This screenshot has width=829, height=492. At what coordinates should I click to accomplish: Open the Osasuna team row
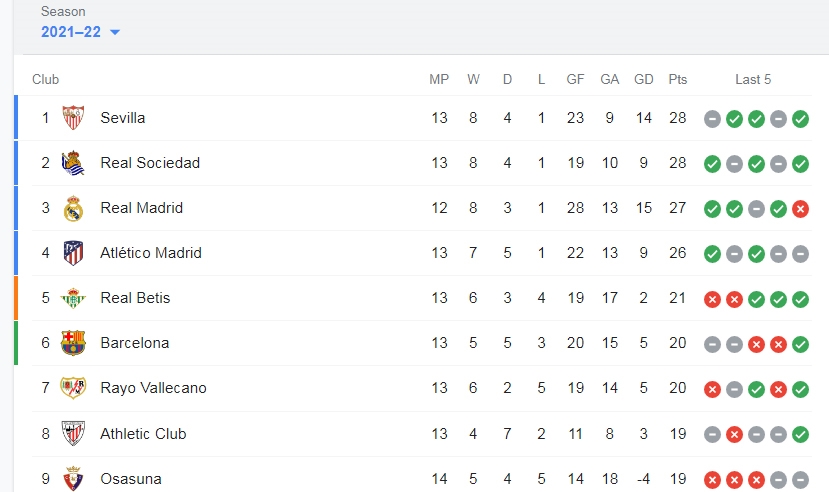(421, 478)
